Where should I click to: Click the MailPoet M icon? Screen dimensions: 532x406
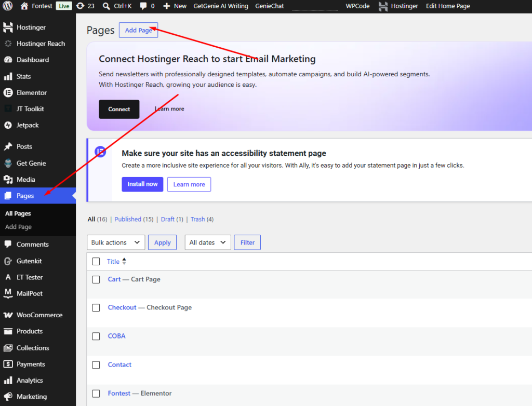(8, 293)
